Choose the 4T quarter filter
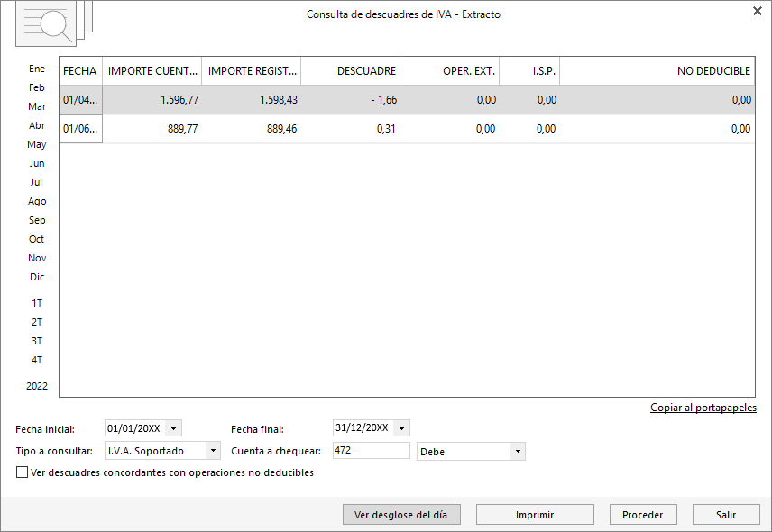 [x=37, y=361]
